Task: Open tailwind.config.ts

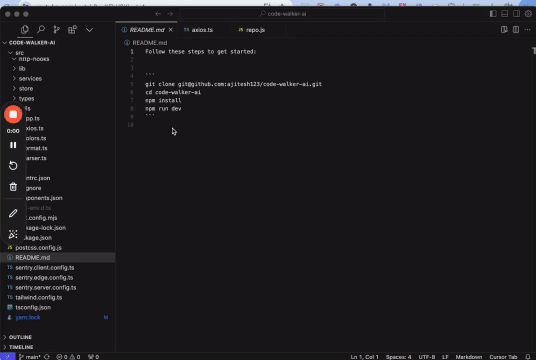Action: [x=57, y=297]
